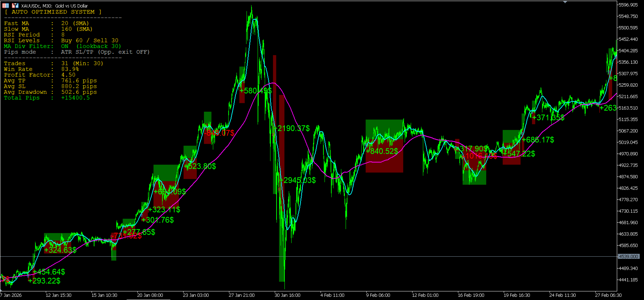Click the '30 Jan 16:00' time axis label
The height and width of the screenshot is (300, 644).
[288, 295]
